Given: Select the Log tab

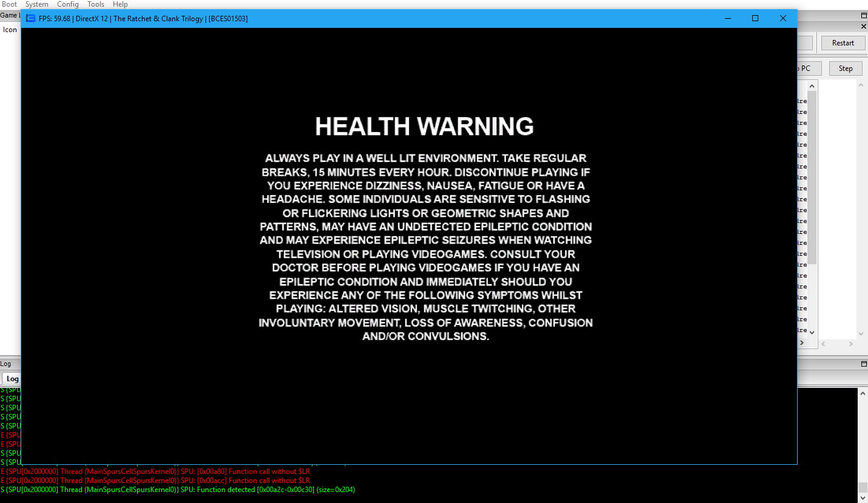Looking at the screenshot, I should click(x=12, y=379).
